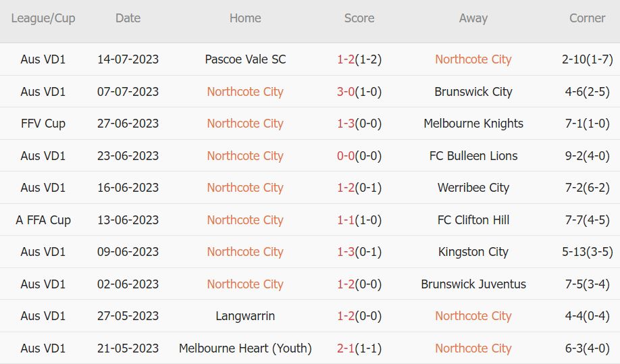
Task: Select the Kingston City team name
Action: [x=473, y=252]
